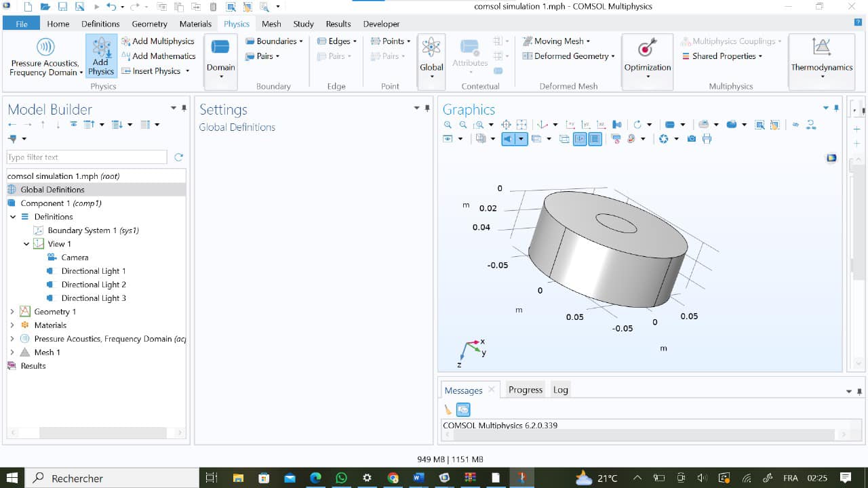The image size is (868, 488).
Task: Clear the Messages window with broom icon
Action: (x=448, y=409)
